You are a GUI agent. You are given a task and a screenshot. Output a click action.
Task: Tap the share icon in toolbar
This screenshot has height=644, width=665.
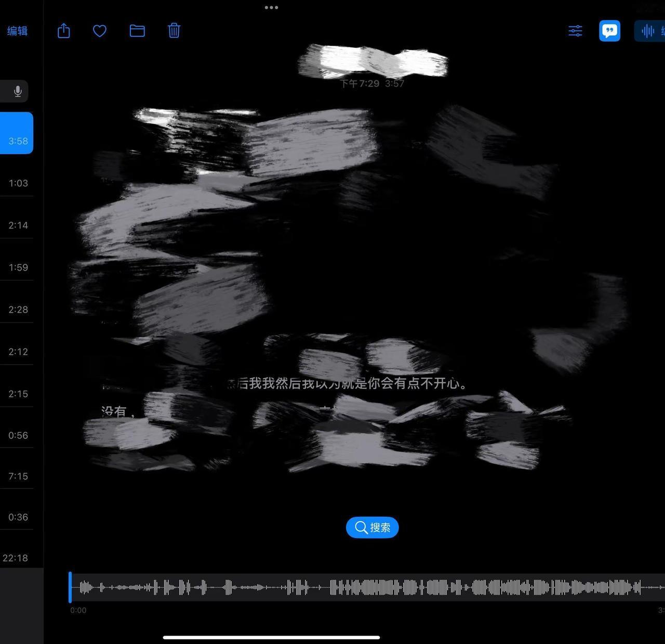[63, 31]
